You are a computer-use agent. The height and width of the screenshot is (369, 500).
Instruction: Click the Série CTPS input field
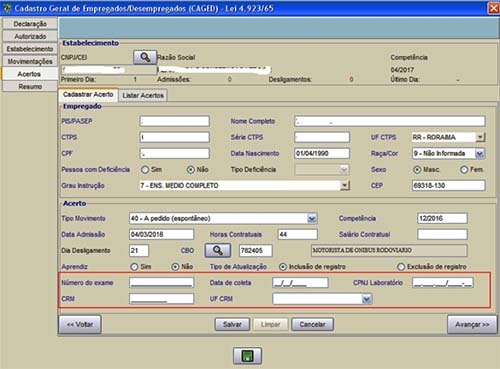pos(322,137)
